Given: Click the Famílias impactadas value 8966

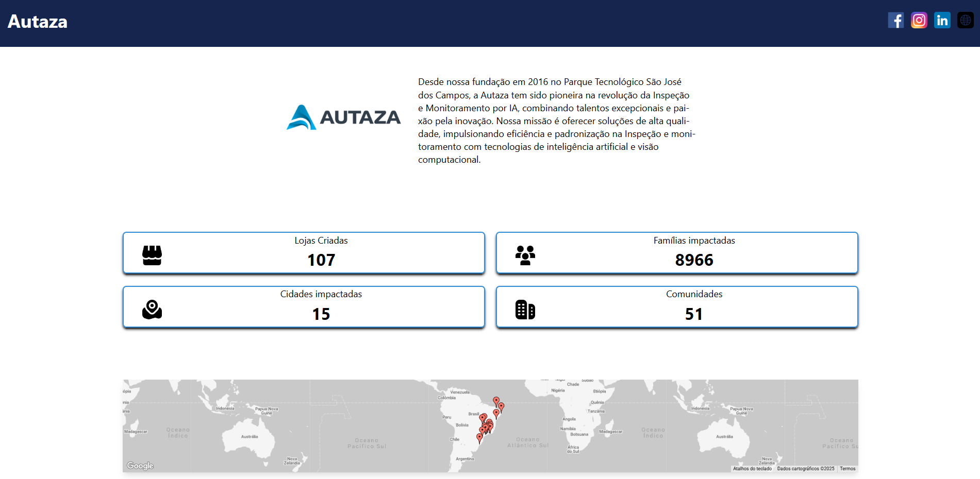Looking at the screenshot, I should [694, 261].
